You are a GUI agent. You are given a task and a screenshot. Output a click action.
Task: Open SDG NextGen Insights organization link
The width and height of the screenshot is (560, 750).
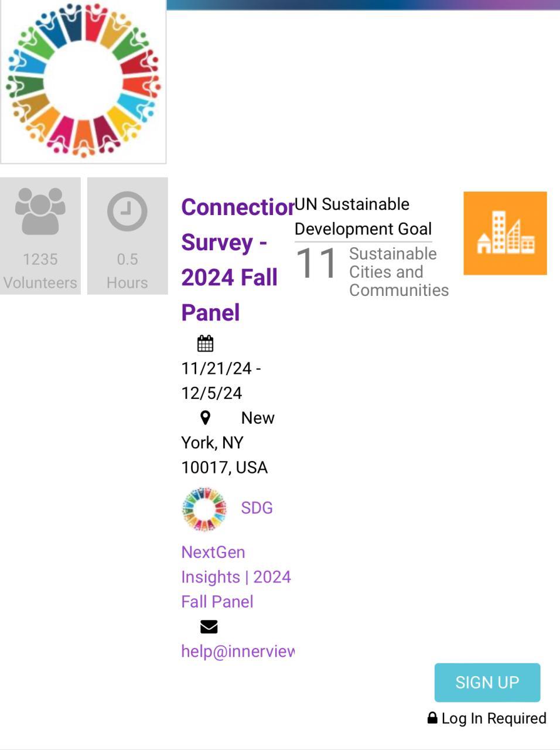tap(235, 577)
